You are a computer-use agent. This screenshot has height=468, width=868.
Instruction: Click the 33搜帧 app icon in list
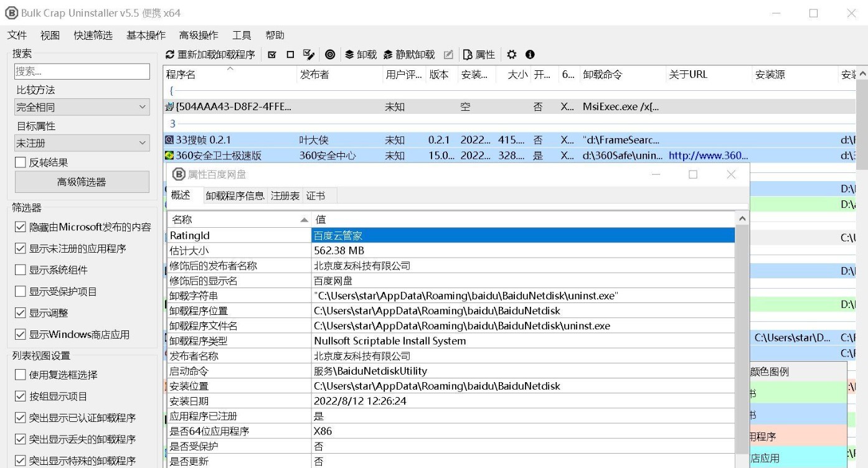pyautogui.click(x=169, y=140)
